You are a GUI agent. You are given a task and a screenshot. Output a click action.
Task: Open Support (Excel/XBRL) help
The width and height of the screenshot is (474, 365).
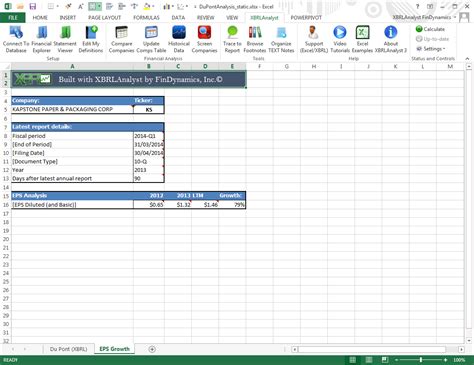314,39
